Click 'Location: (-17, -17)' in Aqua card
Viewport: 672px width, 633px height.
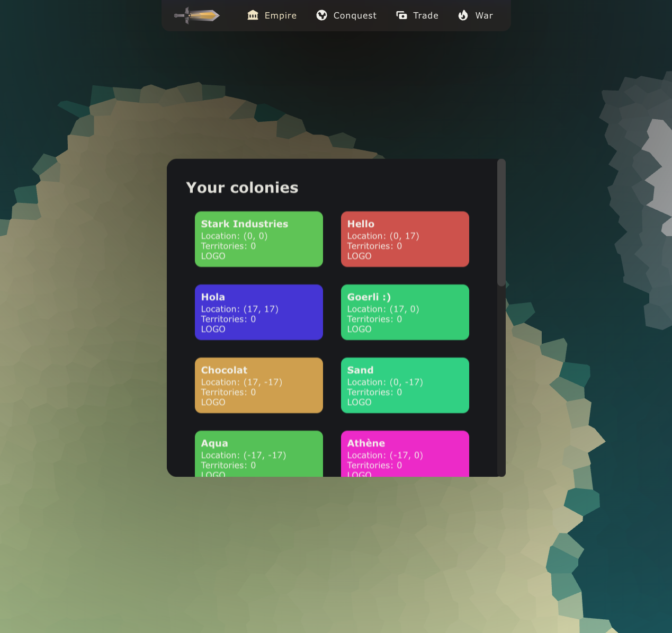click(244, 456)
